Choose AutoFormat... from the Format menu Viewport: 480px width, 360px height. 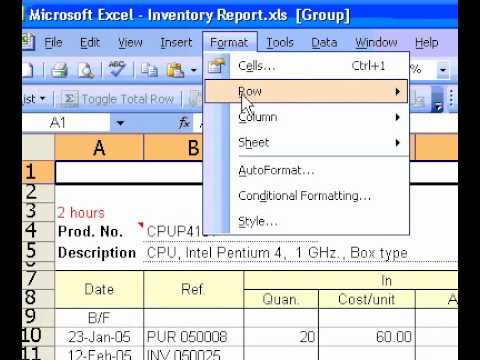[x=306, y=171]
